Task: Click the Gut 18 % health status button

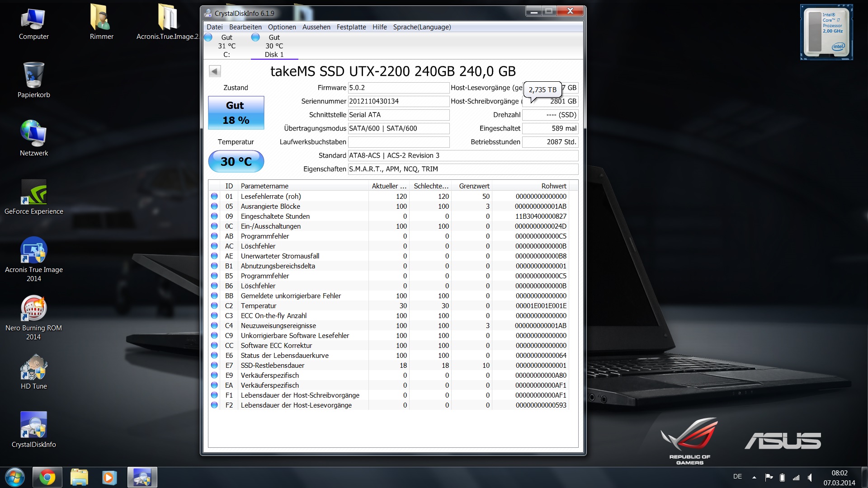Action: click(x=236, y=113)
